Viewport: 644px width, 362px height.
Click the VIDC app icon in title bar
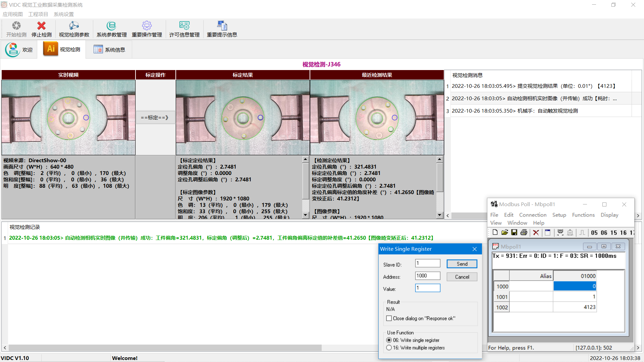pyautogui.click(x=4, y=5)
